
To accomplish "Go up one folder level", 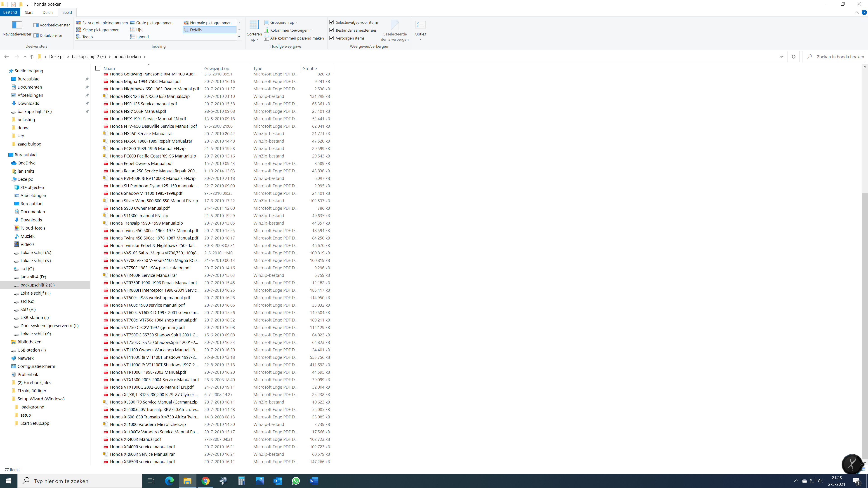I will (31, 56).
